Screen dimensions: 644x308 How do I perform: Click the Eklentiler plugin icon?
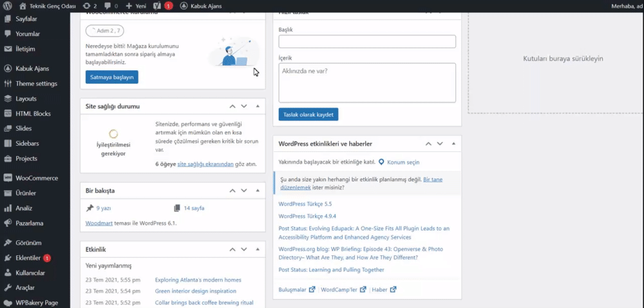(x=8, y=258)
